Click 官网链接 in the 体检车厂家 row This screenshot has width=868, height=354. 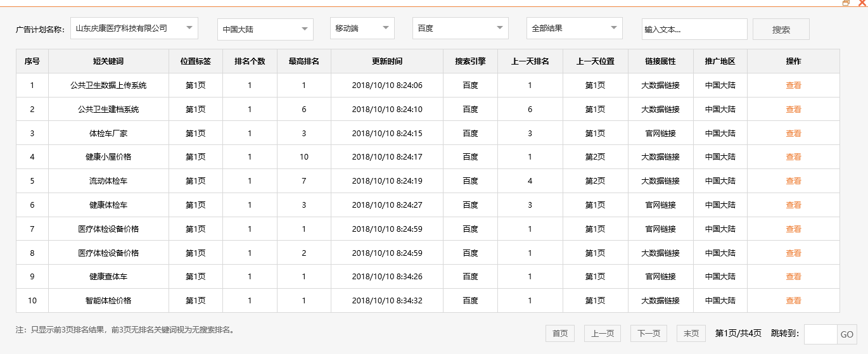[x=661, y=134]
